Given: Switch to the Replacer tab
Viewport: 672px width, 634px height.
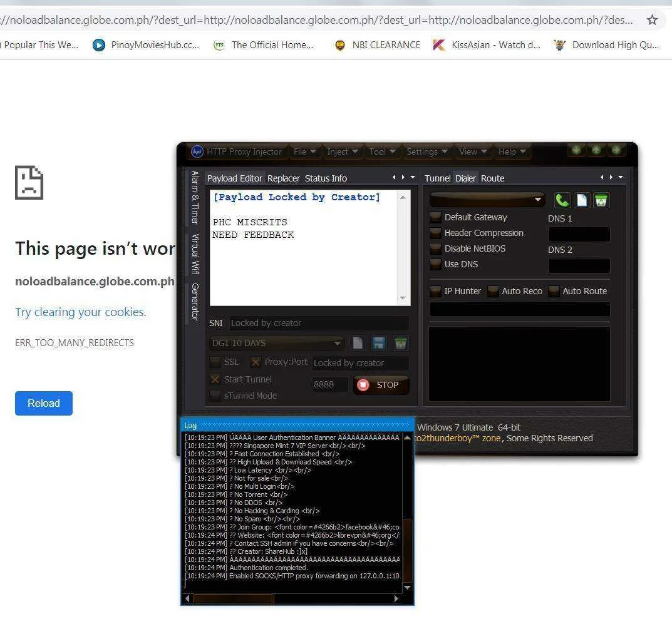Looking at the screenshot, I should 283,178.
